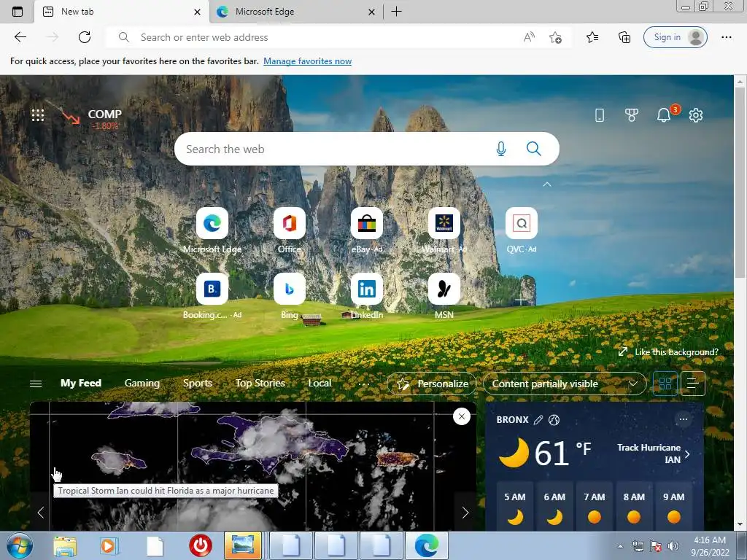This screenshot has height=560, width=747.
Task: Select the Top Stories feed tab
Action: [x=260, y=384]
